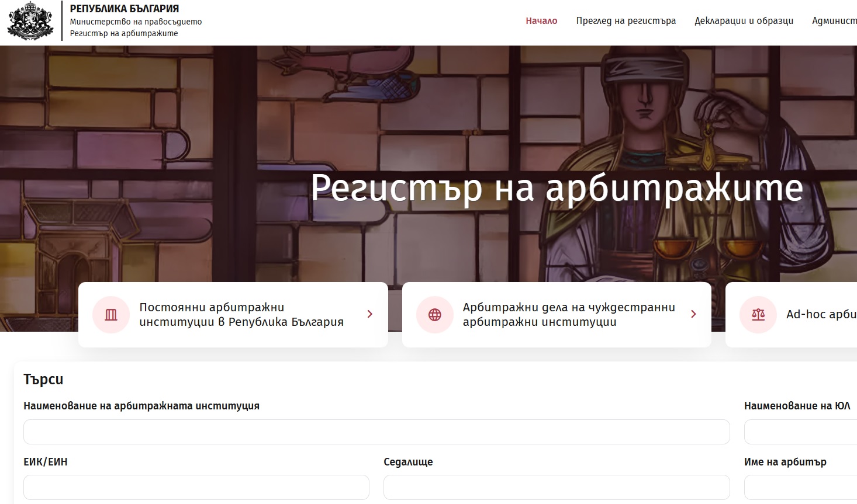Image resolution: width=857 pixels, height=504 pixels.
Task: Click into the Седалище input field
Action: pyautogui.click(x=556, y=487)
